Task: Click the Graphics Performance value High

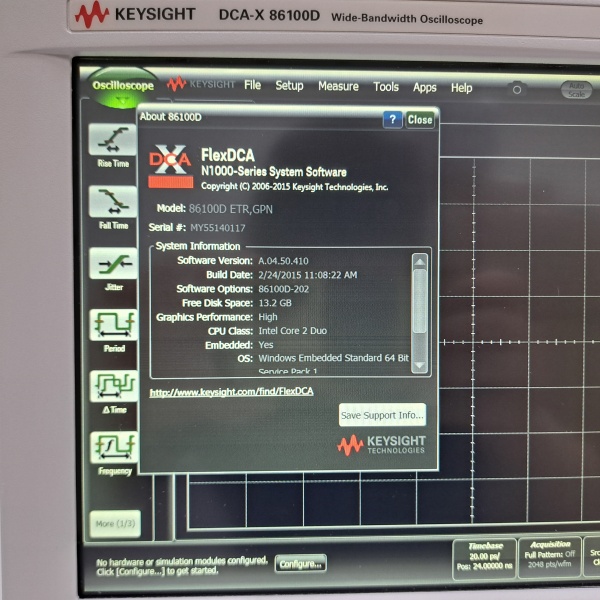Action: 268,317
